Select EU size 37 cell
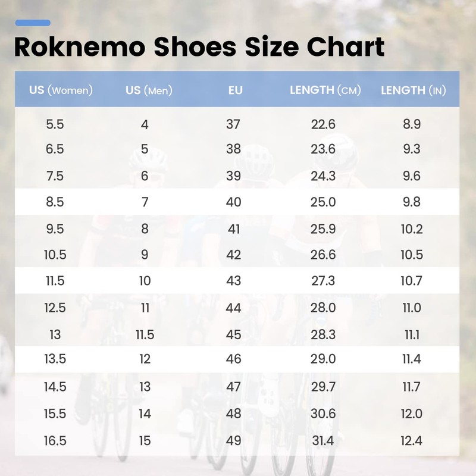The width and height of the screenshot is (476, 476). coord(233,124)
